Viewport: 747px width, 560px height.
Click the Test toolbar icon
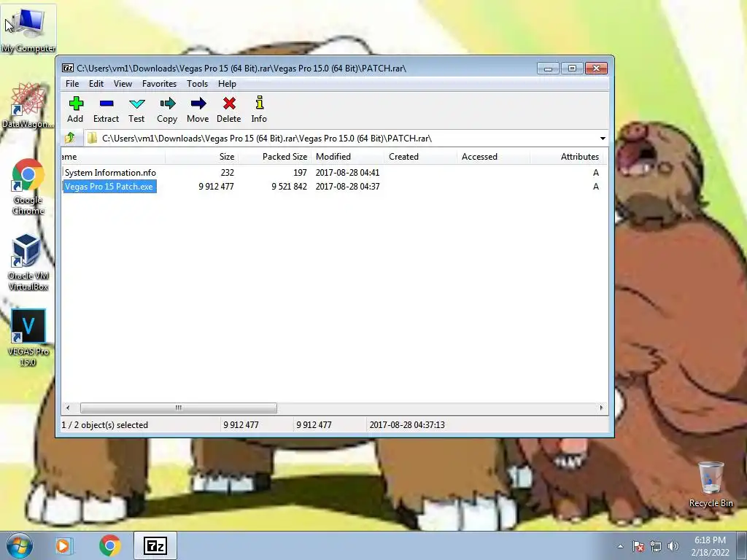pos(136,109)
